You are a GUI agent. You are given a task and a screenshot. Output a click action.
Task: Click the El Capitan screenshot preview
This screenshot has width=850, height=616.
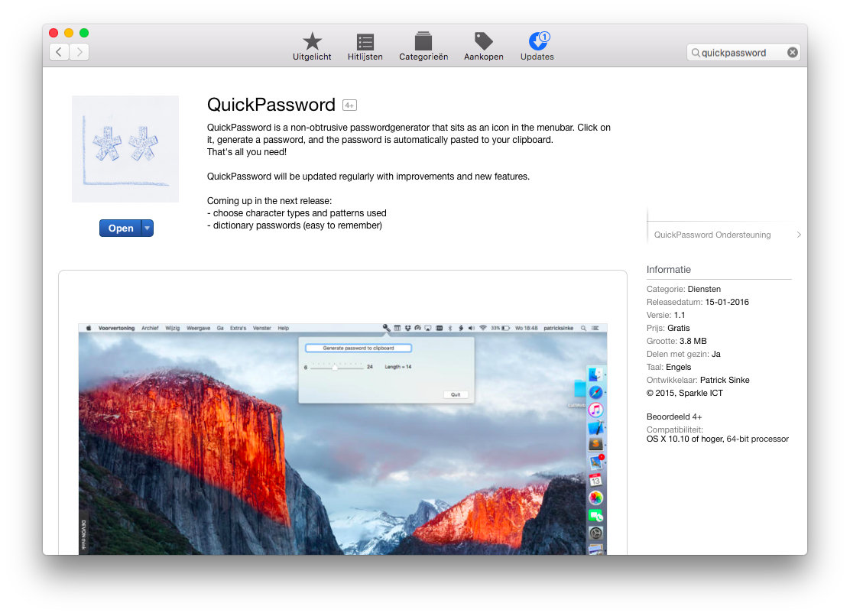342,439
